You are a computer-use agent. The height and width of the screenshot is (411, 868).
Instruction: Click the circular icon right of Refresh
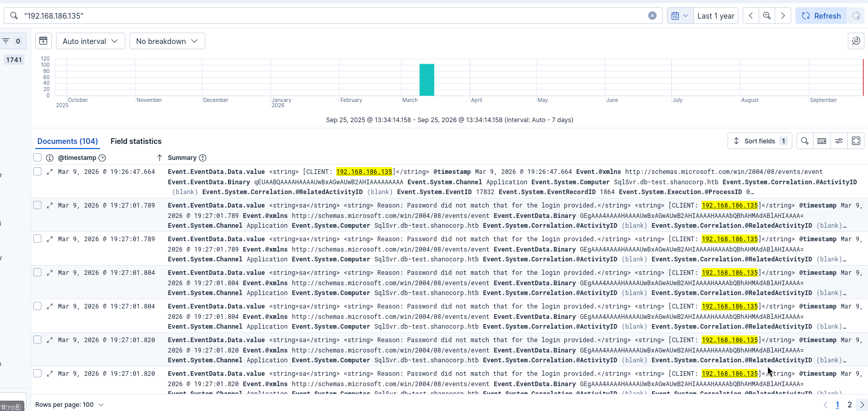856,16
